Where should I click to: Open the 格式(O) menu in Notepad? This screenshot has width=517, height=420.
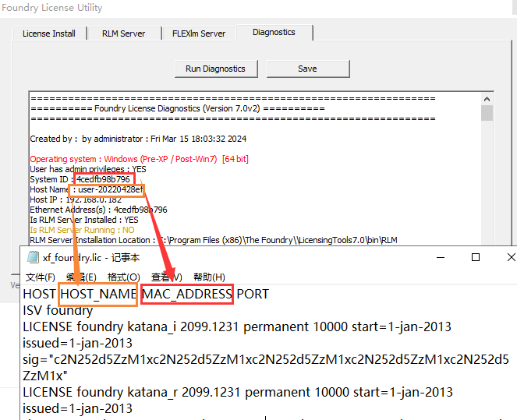click(124, 277)
